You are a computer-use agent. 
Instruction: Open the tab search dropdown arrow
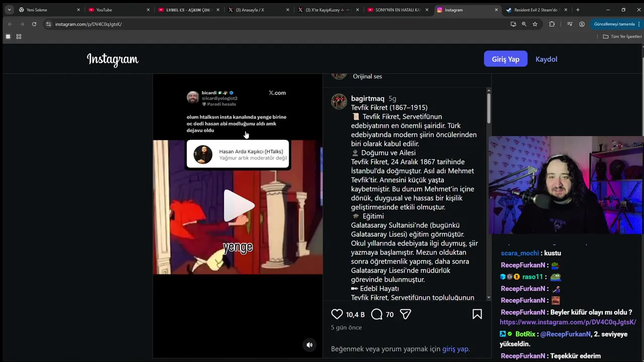pos(9,10)
